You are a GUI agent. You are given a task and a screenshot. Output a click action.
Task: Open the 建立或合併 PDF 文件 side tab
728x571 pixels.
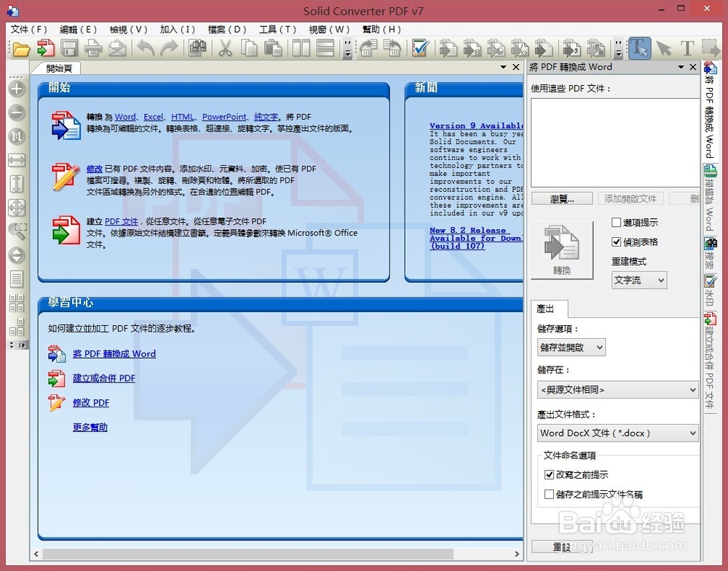pos(710,361)
